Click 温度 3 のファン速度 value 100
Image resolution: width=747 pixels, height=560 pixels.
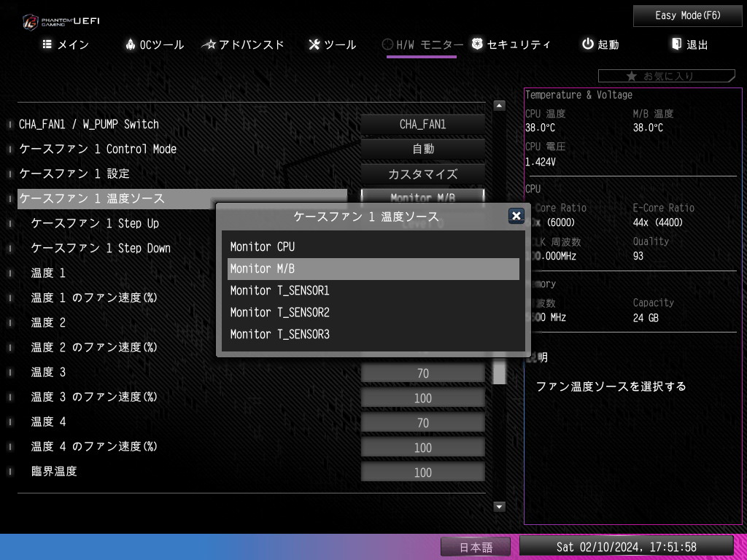(422, 398)
